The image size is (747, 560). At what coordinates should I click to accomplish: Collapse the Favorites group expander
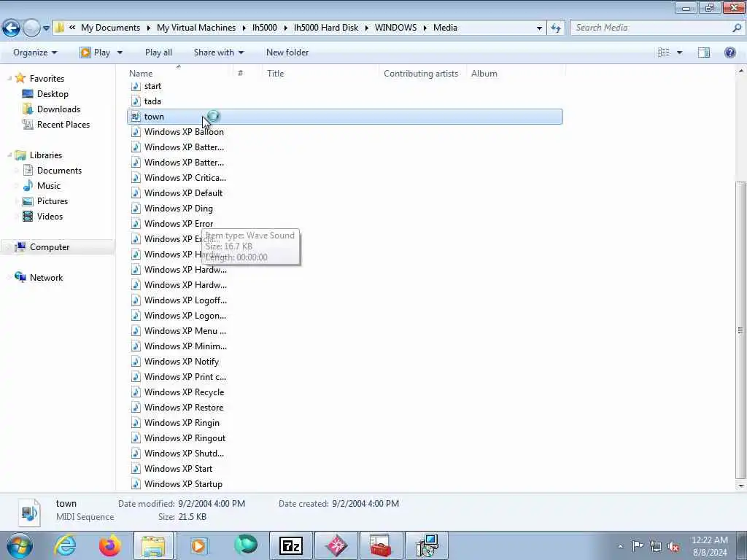tap(9, 78)
